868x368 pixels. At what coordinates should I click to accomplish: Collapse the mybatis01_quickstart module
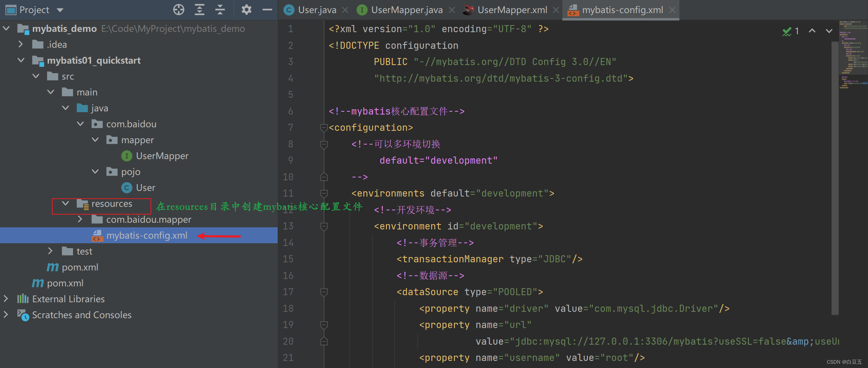pos(21,60)
